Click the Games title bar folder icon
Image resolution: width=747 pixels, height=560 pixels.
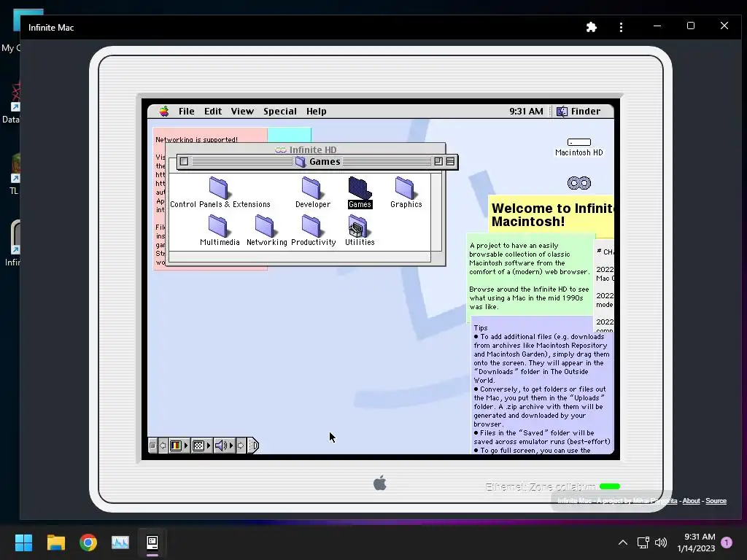coord(300,162)
